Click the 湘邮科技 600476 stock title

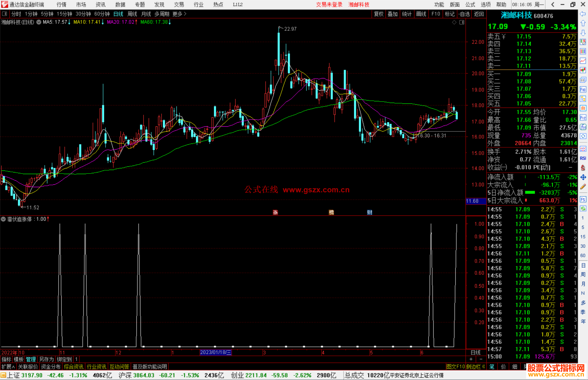click(x=527, y=16)
